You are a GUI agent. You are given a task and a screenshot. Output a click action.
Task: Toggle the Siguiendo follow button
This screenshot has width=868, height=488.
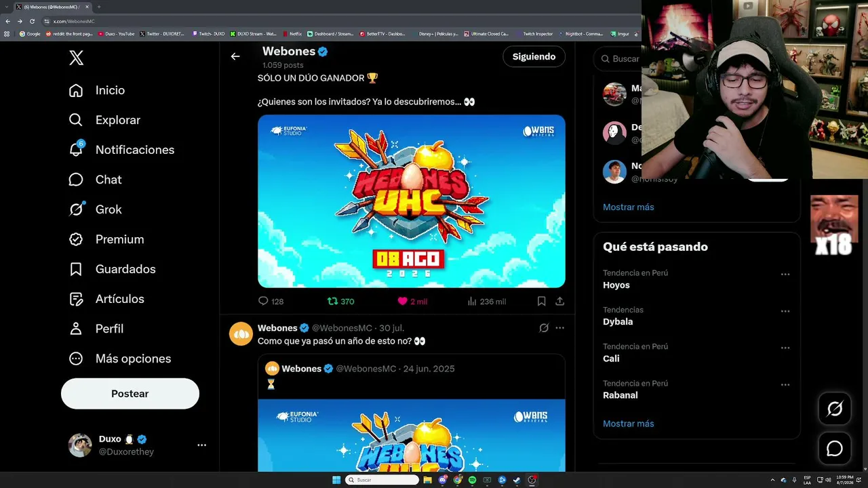tap(534, 57)
